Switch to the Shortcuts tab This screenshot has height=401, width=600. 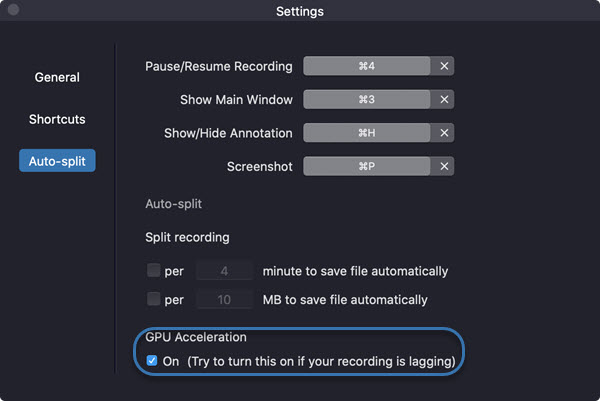click(x=57, y=119)
